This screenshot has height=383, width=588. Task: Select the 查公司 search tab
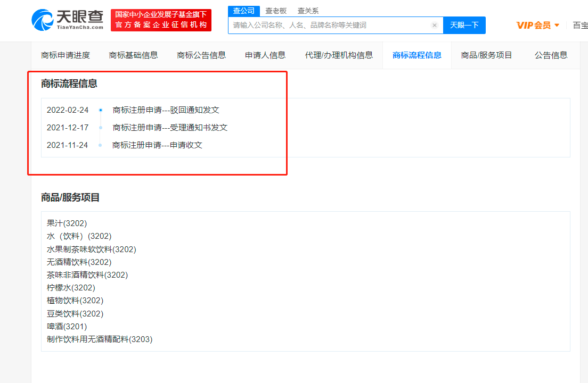tap(244, 11)
